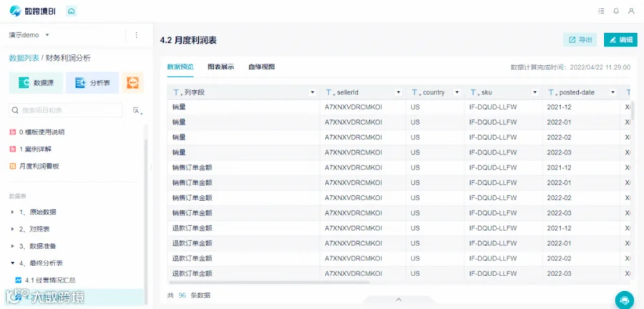Image resolution: width=644 pixels, height=309 pixels.
Task: Open the user profile icon
Action: tap(631, 11)
